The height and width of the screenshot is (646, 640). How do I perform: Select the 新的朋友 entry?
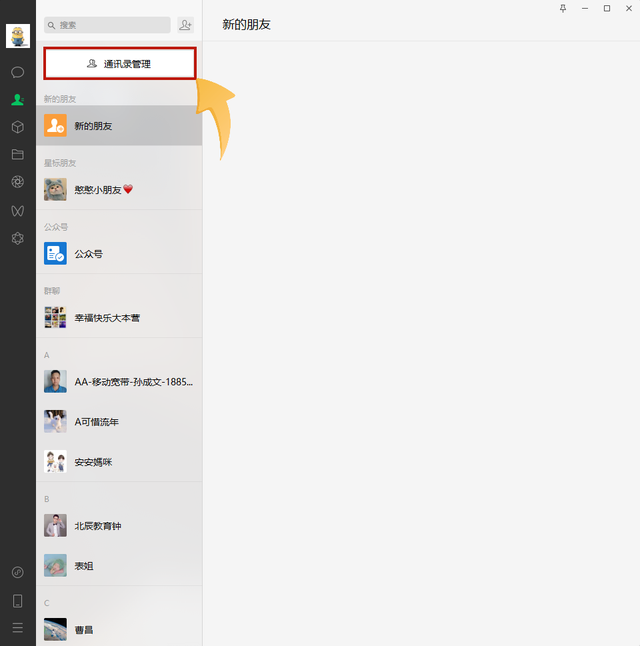coord(119,126)
